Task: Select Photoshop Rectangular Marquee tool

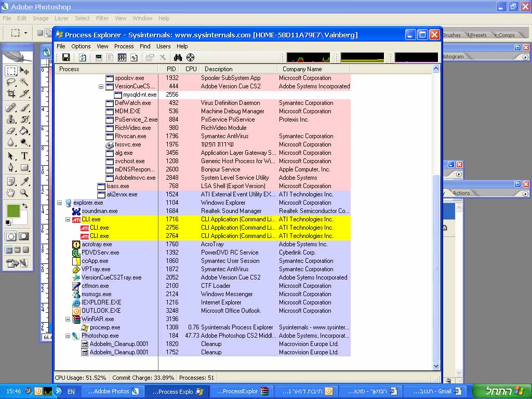Action: [x=11, y=71]
